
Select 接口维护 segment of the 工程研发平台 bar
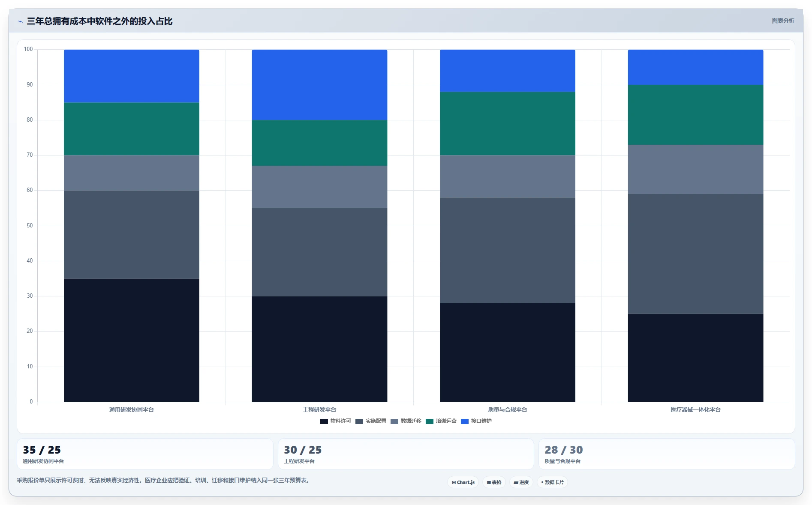coord(319,85)
